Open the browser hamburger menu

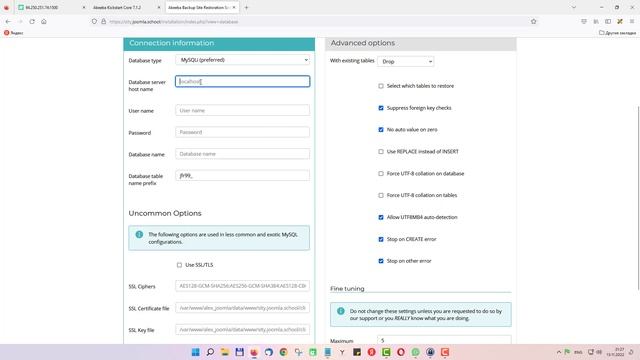632,22
